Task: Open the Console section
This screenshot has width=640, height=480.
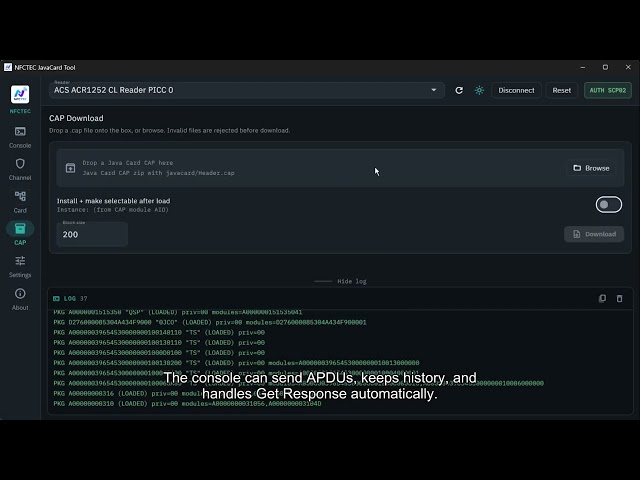Action: [x=20, y=137]
